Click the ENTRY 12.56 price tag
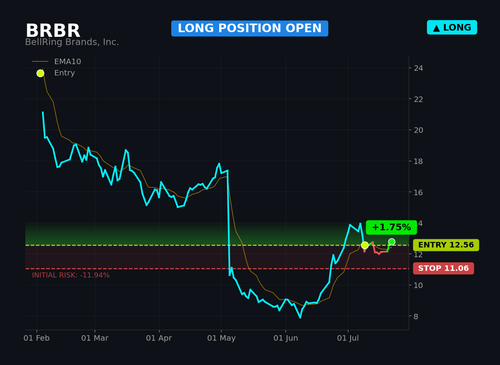The height and width of the screenshot is (365, 500). coord(446,245)
